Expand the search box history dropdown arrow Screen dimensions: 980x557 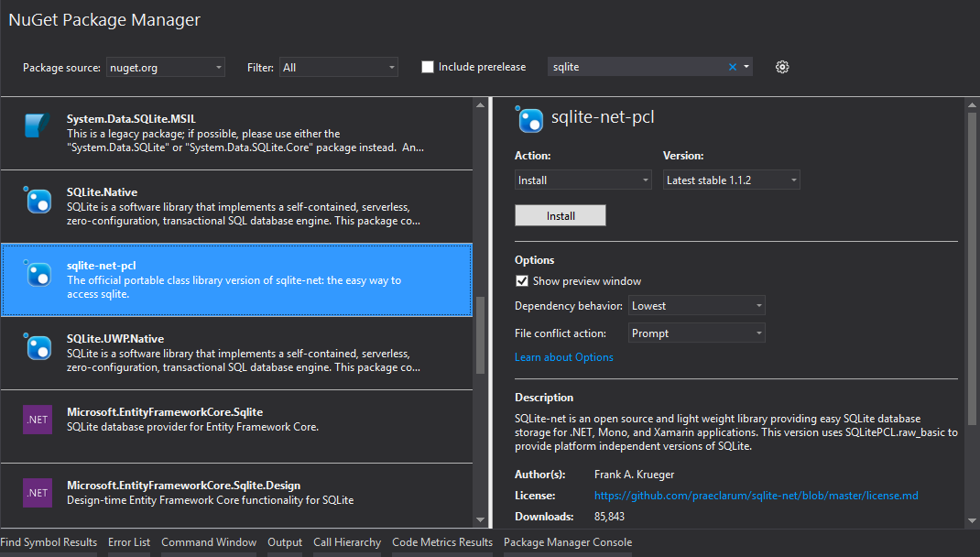(x=746, y=67)
